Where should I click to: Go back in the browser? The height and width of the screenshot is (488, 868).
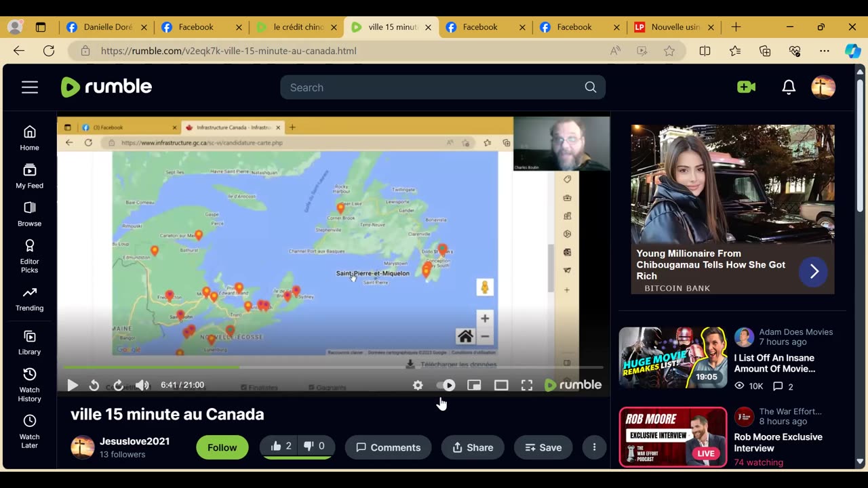19,51
